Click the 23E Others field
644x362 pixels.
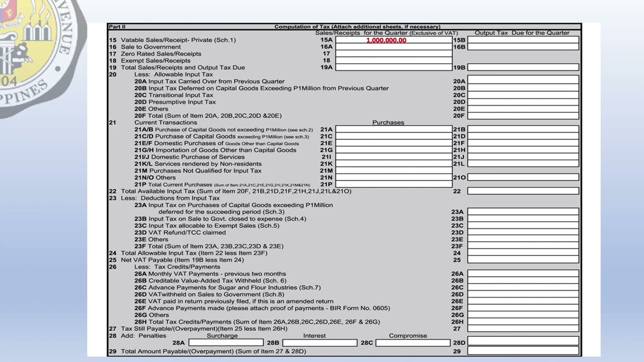[523, 239]
